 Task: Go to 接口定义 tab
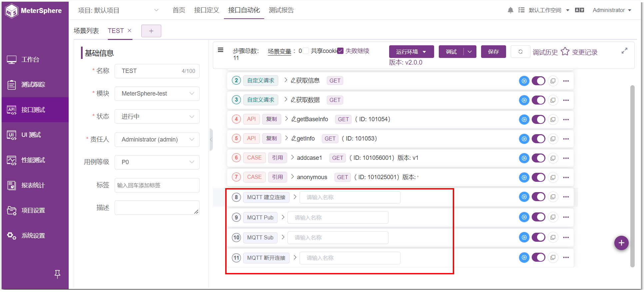[x=207, y=10]
